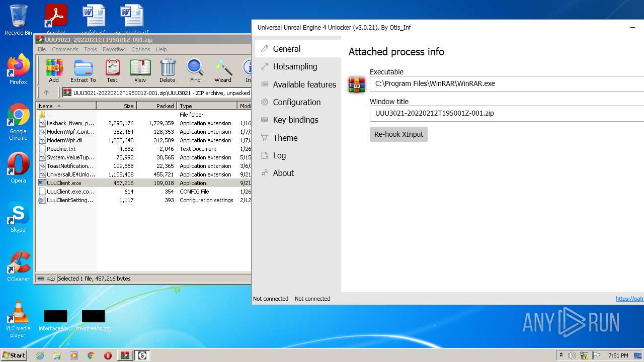Open the Log page
This screenshot has height=362, width=644.
tap(298, 155)
